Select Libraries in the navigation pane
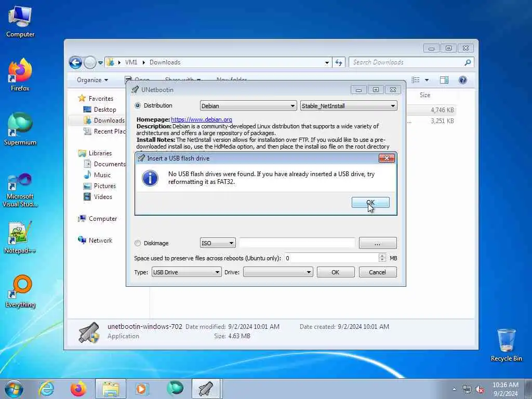 point(100,153)
